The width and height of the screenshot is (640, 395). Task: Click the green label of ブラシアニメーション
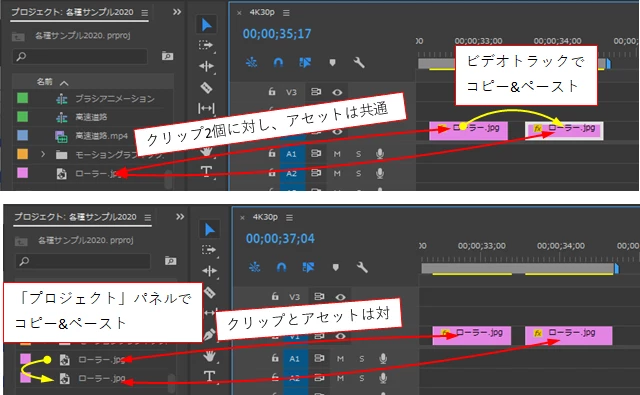(22, 98)
